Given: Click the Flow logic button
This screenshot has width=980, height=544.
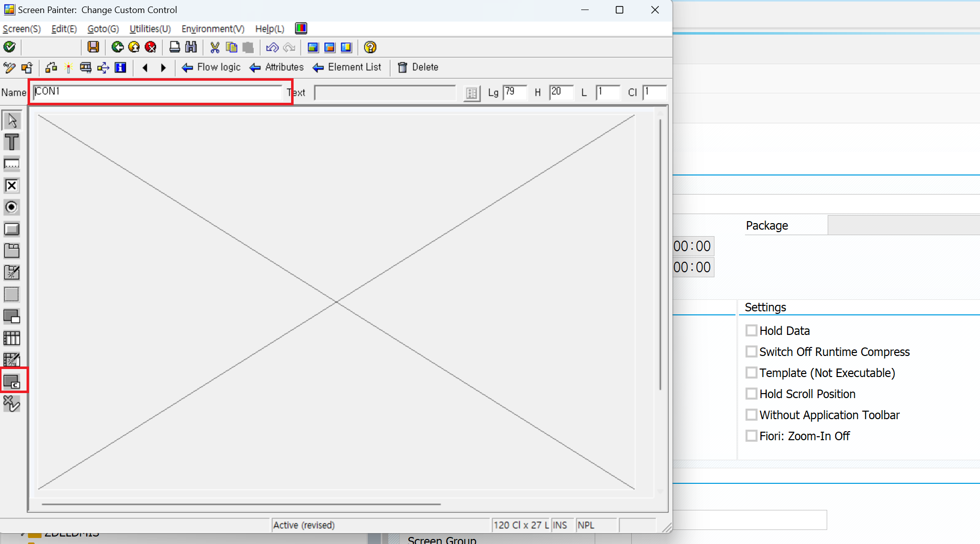Looking at the screenshot, I should click(211, 67).
